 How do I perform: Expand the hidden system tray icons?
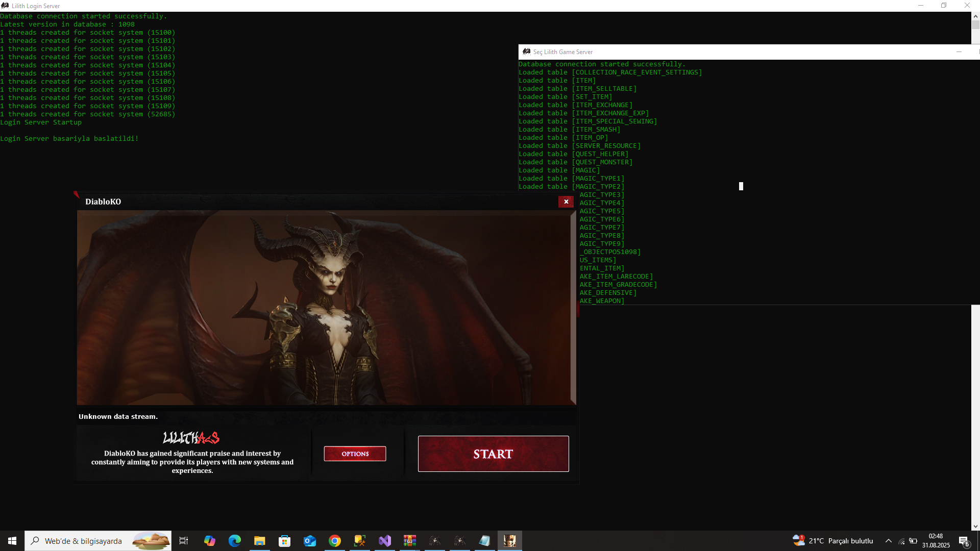click(x=889, y=541)
